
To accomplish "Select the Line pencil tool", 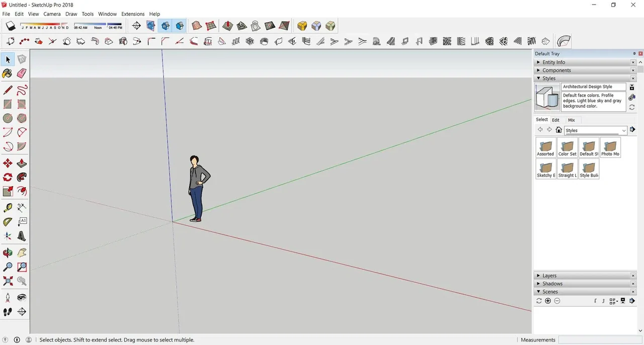I will (x=8, y=90).
